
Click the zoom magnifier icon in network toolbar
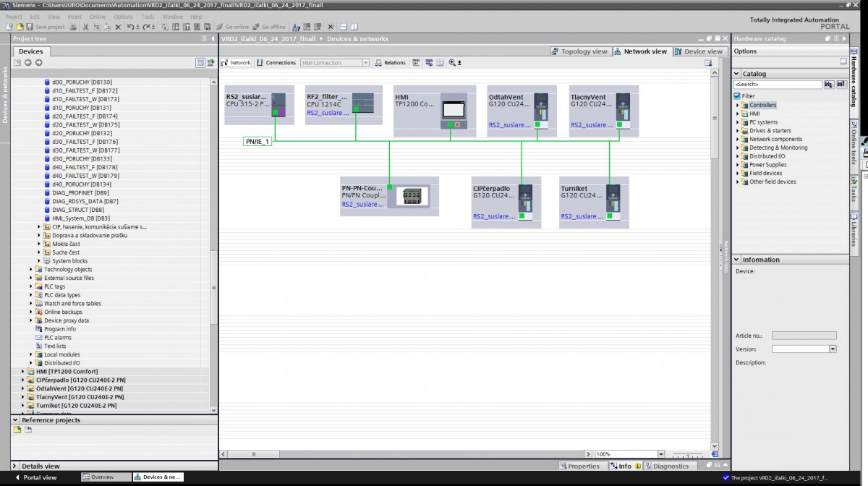452,63
